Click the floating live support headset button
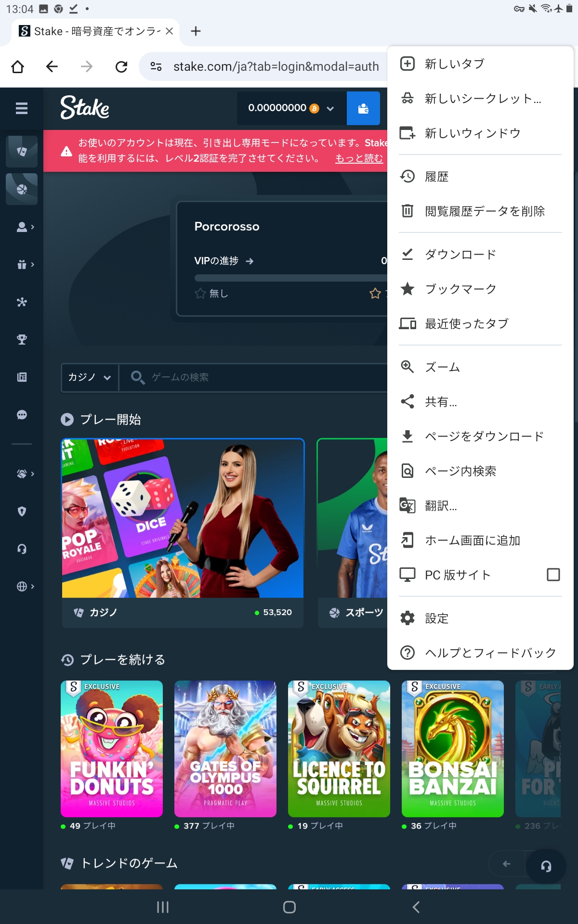Image resolution: width=578 pixels, height=924 pixels. 546,866
